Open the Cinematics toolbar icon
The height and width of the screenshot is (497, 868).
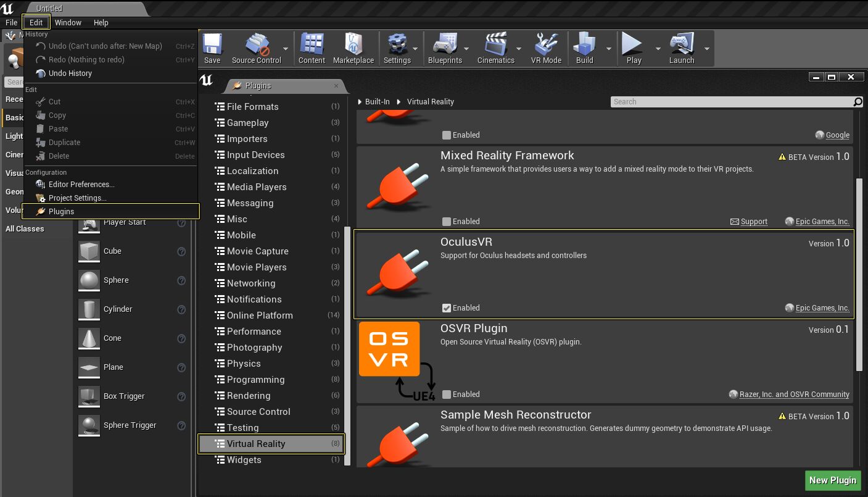(x=496, y=48)
